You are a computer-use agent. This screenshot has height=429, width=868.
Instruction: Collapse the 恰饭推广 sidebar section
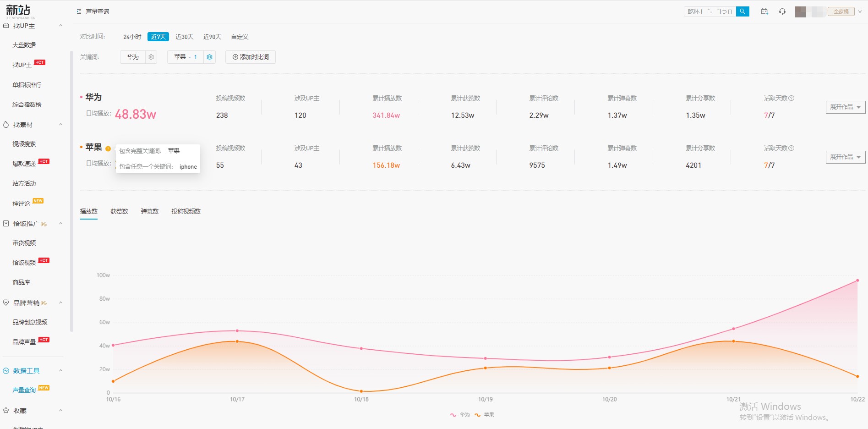pyautogui.click(x=61, y=224)
